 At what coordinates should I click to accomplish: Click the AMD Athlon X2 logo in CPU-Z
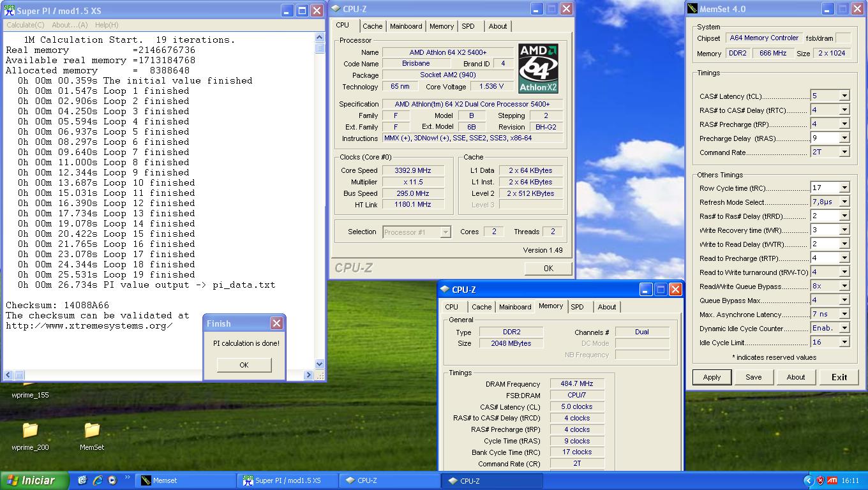click(538, 68)
